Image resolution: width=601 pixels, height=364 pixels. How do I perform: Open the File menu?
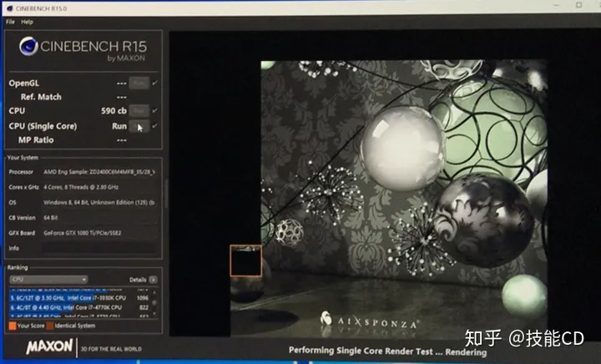click(x=10, y=22)
